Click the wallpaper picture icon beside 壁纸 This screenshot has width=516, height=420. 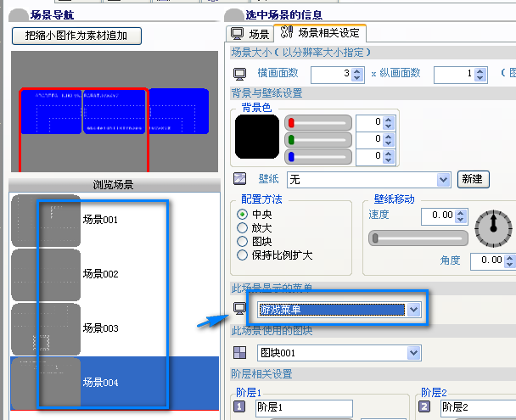[239, 179]
